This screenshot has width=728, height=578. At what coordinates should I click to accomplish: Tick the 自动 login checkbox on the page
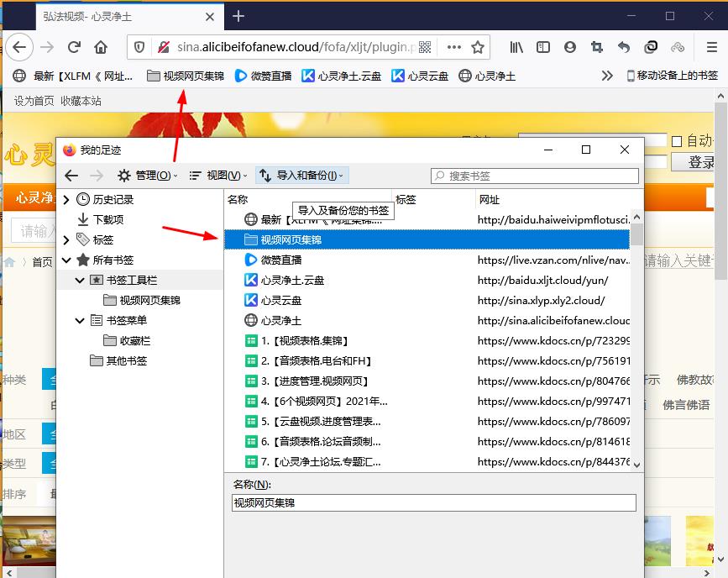tap(677, 141)
